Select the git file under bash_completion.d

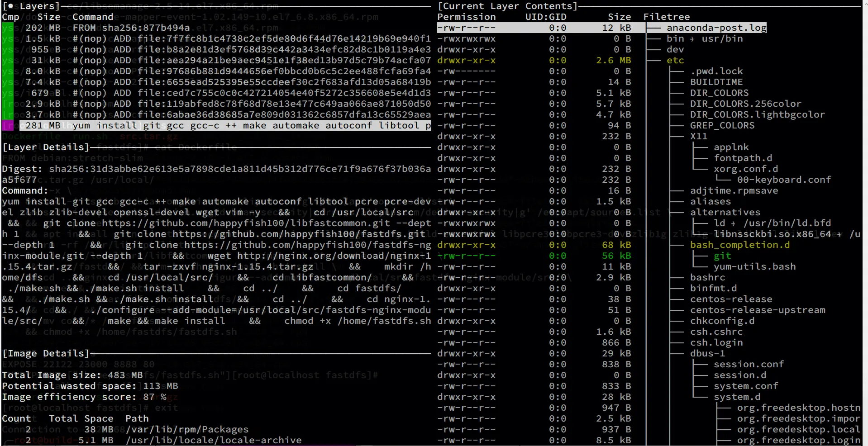(722, 256)
